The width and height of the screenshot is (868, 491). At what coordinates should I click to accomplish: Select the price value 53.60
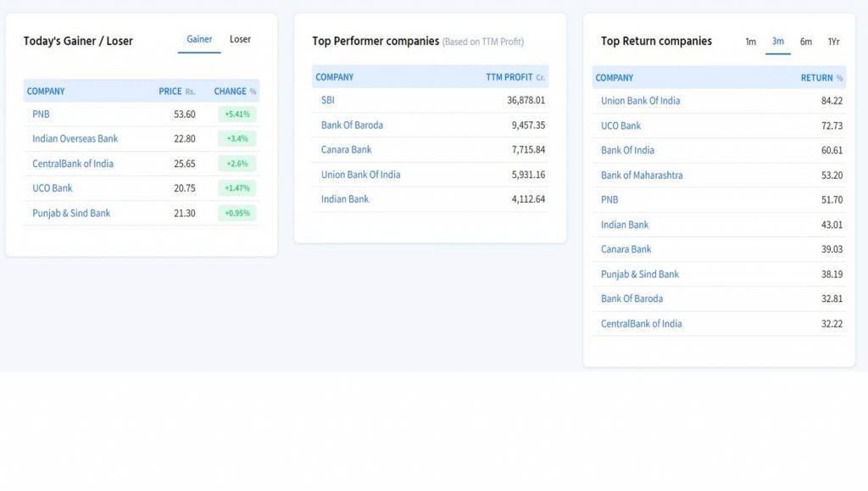184,114
